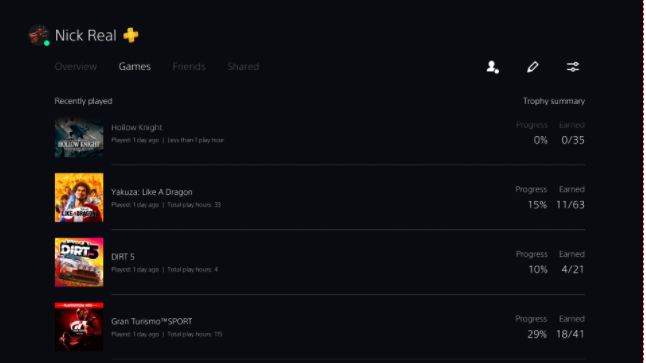View Hollow Knight 0/35 earned trophies
This screenshot has height=363, width=646.
click(x=573, y=140)
